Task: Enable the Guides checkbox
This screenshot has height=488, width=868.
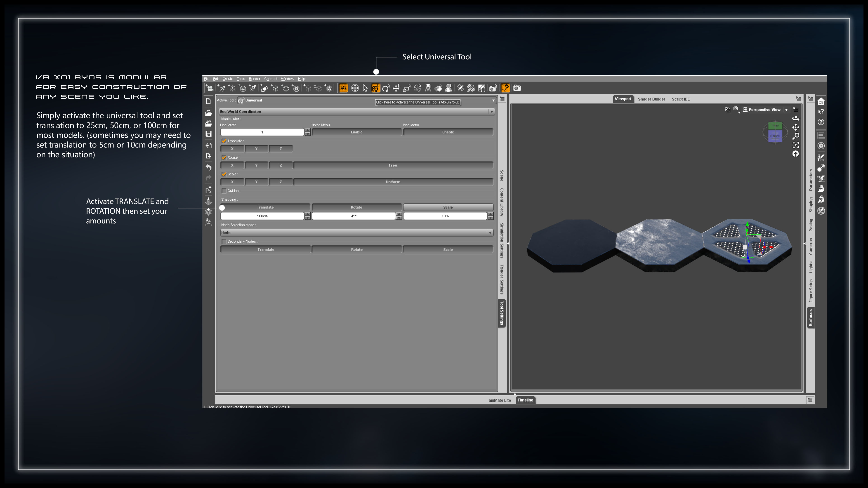Action: pos(224,191)
